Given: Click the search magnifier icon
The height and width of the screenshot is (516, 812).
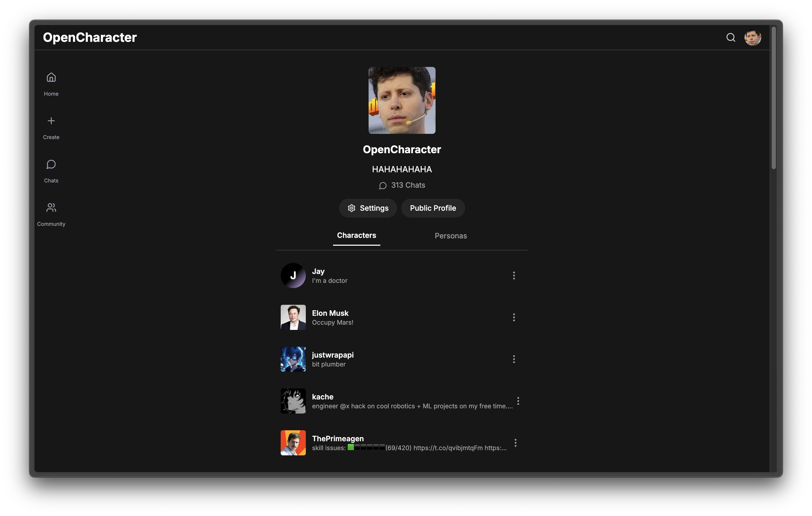Looking at the screenshot, I should pos(730,37).
